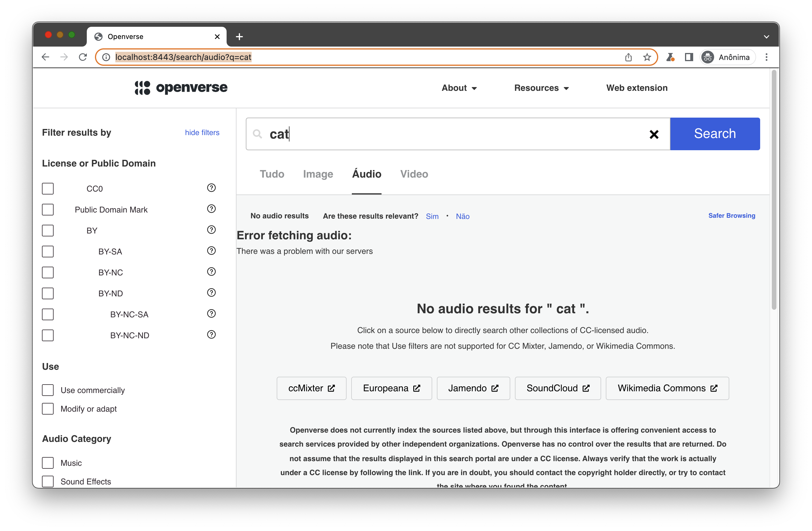
Task: Check the CC0 license filter
Action: click(x=48, y=189)
